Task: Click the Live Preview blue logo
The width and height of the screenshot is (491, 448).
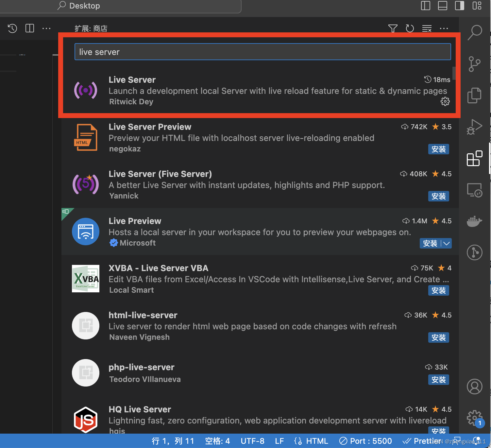Action: coord(86,232)
